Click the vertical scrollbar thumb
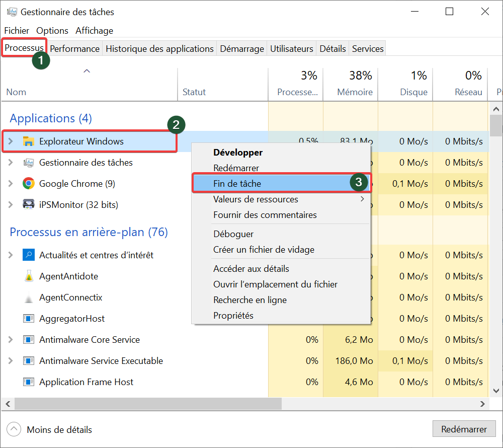 click(496, 125)
